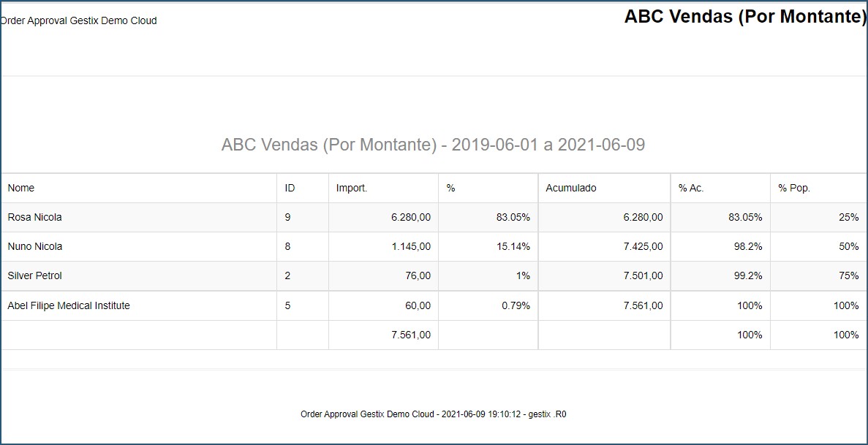This screenshot has height=445, width=868.
Task: Select the 98.2% accumulated percentage cell
Action: (748, 247)
